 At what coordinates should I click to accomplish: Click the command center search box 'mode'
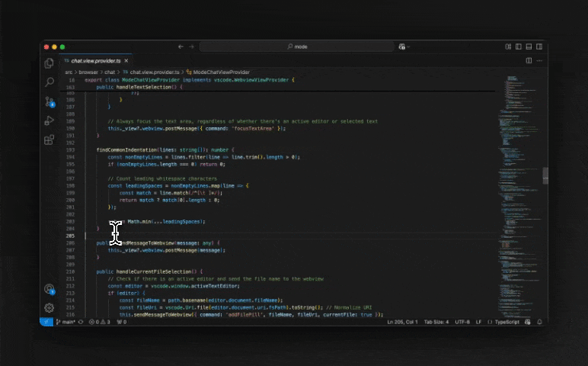click(x=297, y=47)
